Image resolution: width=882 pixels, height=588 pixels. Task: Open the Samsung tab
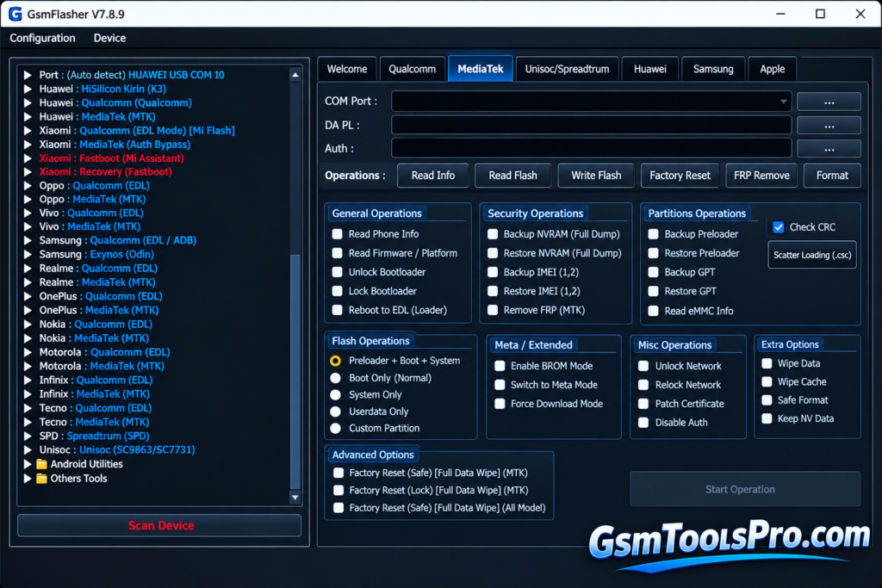[x=713, y=69]
